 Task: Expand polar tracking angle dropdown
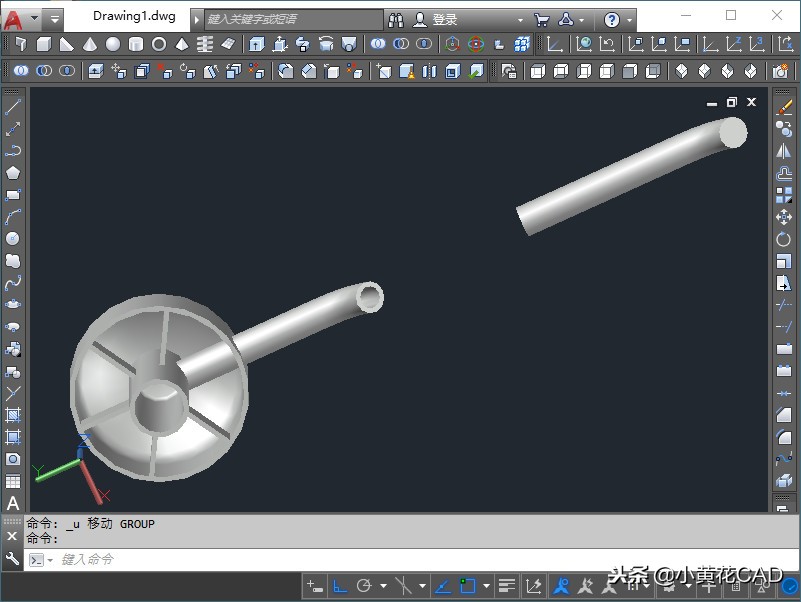click(383, 586)
